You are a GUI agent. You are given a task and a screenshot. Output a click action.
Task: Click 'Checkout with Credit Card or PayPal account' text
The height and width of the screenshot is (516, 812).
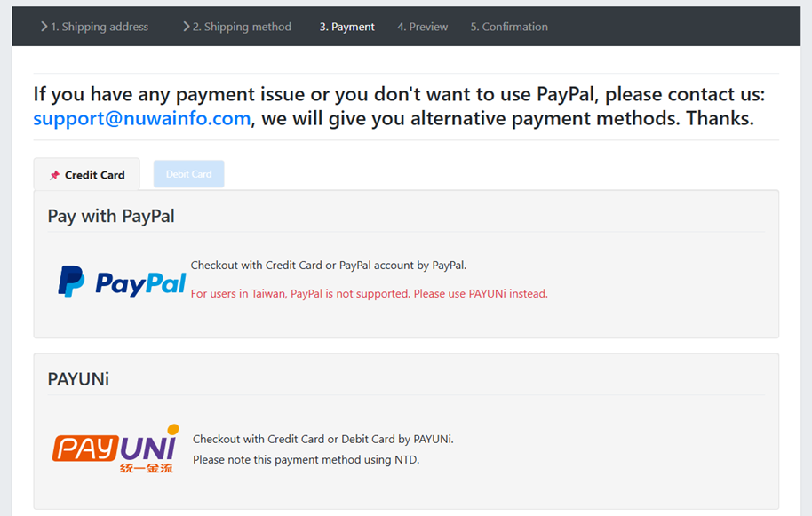tap(329, 266)
